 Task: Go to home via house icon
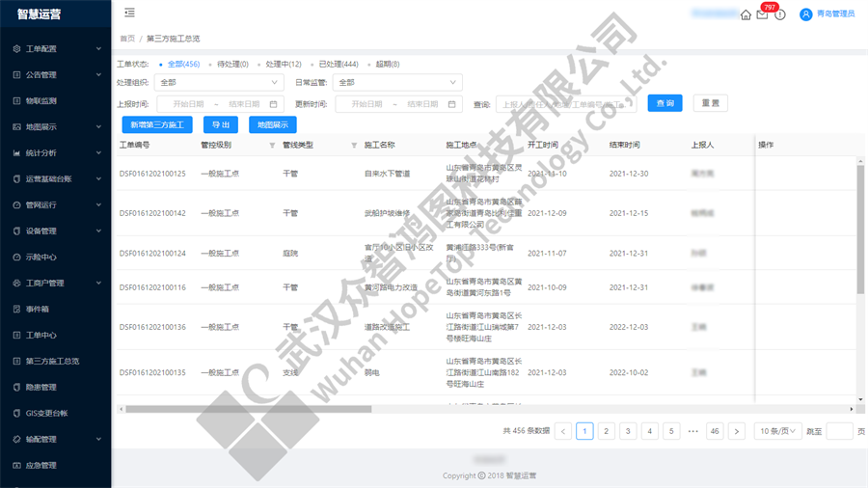click(x=746, y=14)
